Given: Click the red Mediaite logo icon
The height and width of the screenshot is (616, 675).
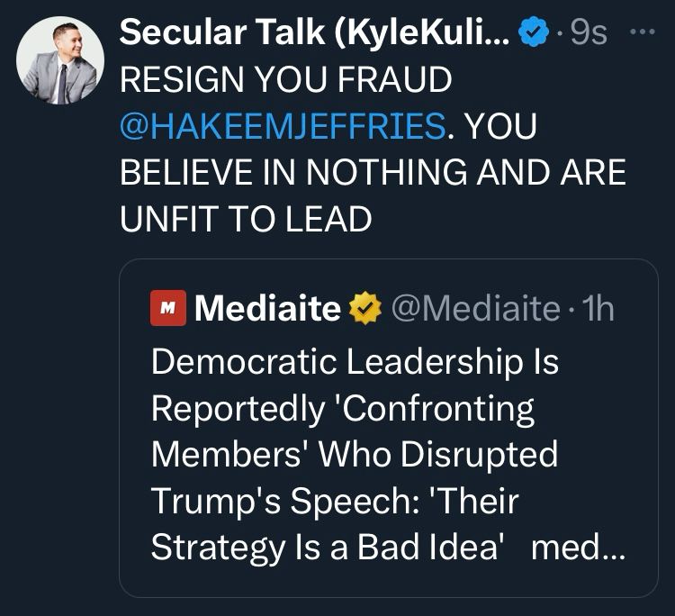Looking at the screenshot, I should click(167, 310).
